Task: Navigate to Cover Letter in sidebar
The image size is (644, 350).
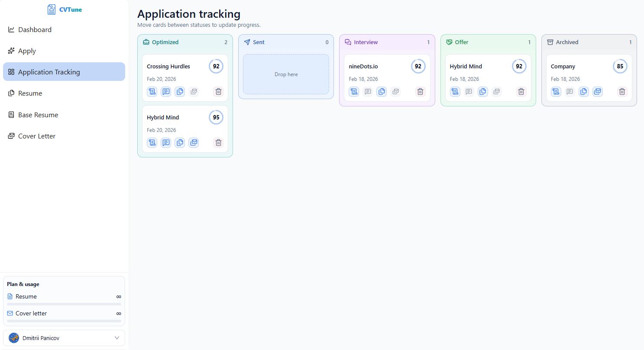Action: click(37, 136)
